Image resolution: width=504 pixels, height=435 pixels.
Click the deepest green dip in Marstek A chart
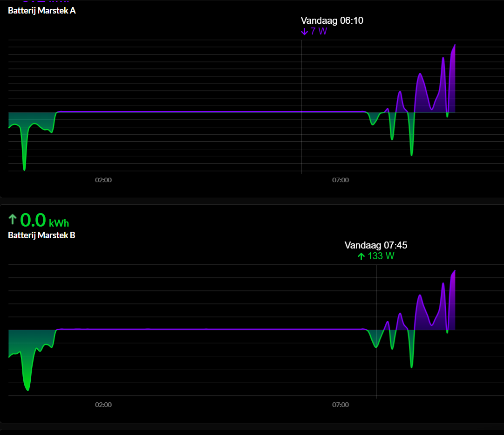pyautogui.click(x=24, y=169)
